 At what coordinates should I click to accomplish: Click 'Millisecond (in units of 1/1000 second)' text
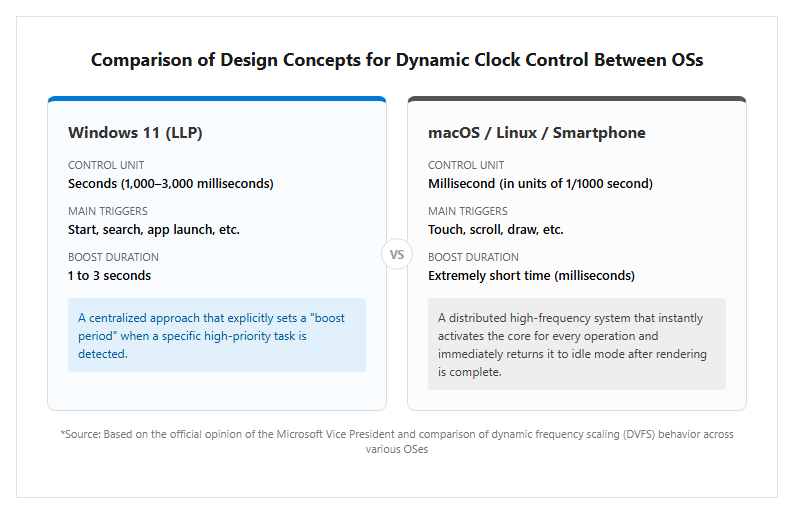tap(540, 183)
